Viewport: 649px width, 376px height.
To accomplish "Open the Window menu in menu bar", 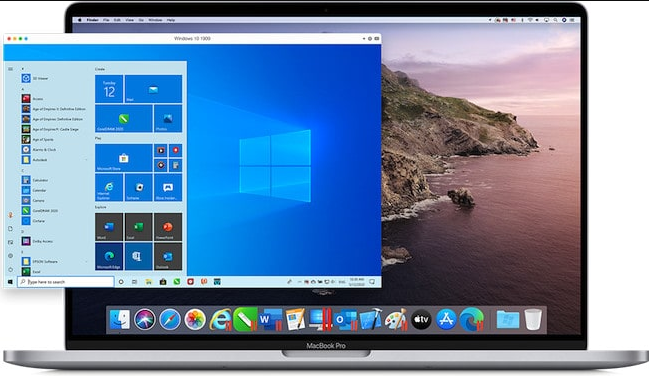I will coord(155,20).
